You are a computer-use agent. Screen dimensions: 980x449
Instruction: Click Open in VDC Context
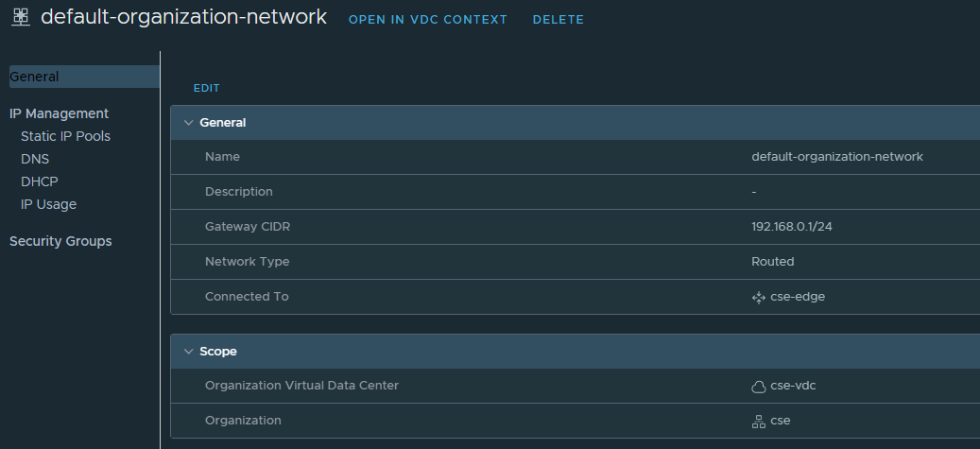(427, 20)
